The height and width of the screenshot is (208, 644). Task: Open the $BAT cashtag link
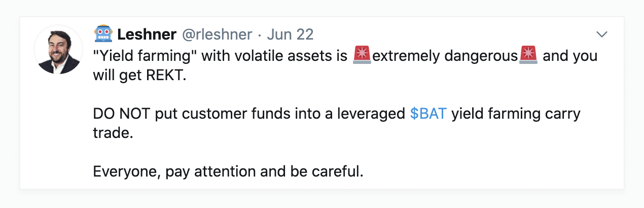[428, 114]
